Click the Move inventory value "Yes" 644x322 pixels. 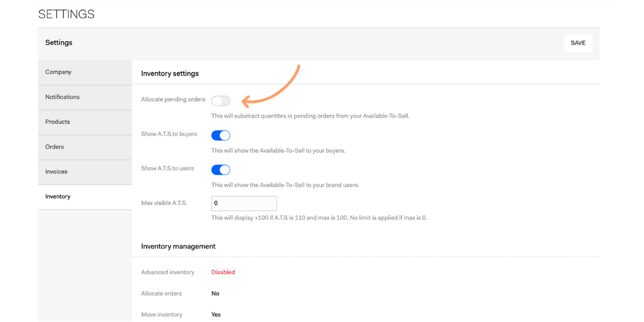point(216,314)
